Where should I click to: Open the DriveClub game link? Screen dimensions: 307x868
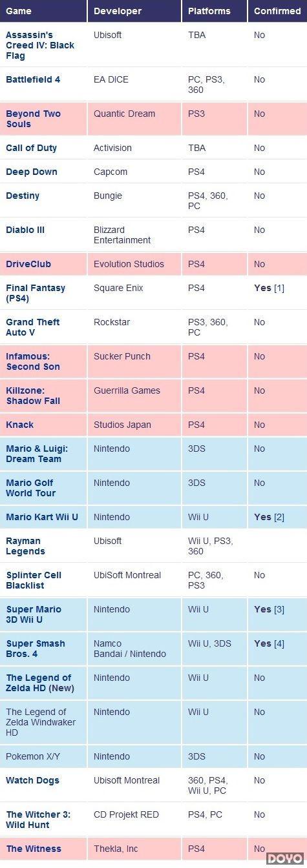(28, 264)
